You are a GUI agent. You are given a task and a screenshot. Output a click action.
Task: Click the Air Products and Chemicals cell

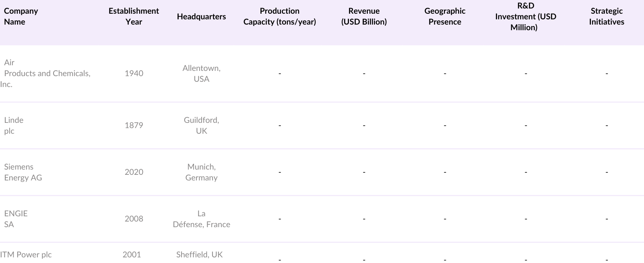click(x=47, y=73)
